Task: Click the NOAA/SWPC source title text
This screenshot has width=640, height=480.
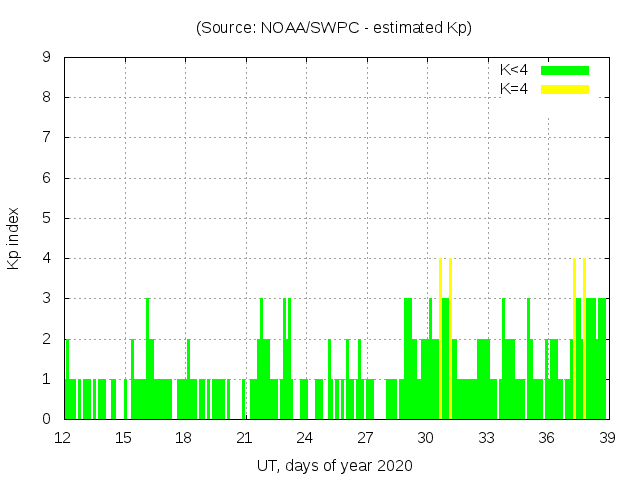Action: tap(334, 28)
